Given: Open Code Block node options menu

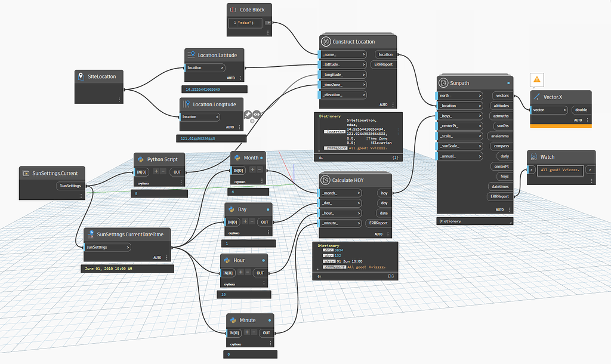Looking at the screenshot, I should (x=268, y=33).
